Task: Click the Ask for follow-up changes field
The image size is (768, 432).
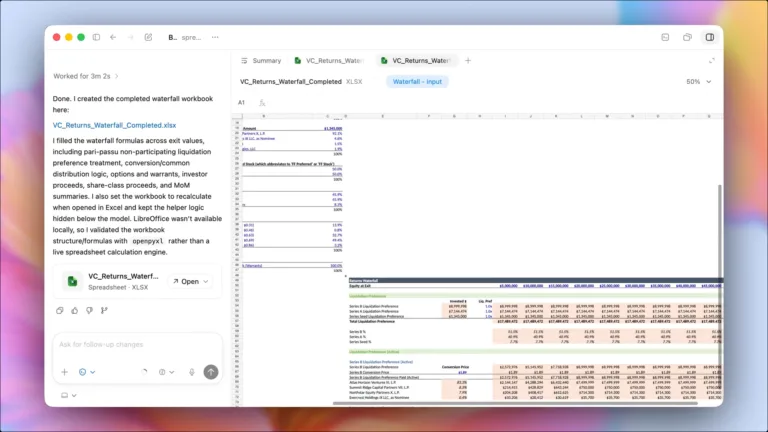Action: tap(137, 345)
